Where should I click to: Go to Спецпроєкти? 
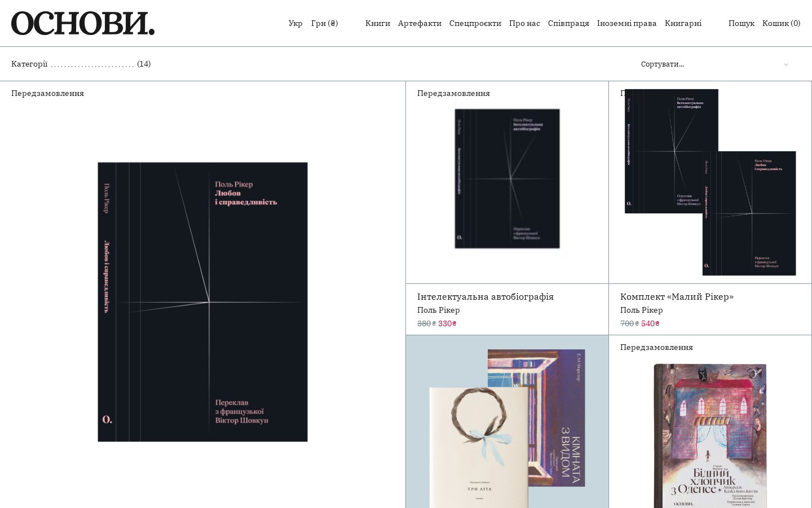475,24
